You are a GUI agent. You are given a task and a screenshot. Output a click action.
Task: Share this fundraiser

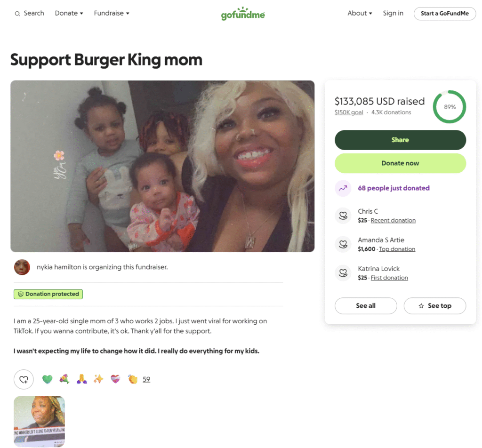point(400,140)
